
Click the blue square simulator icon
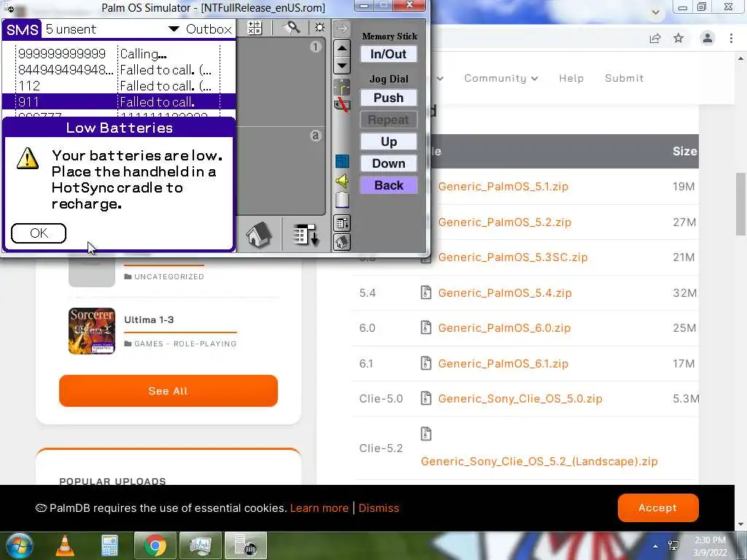click(x=341, y=161)
